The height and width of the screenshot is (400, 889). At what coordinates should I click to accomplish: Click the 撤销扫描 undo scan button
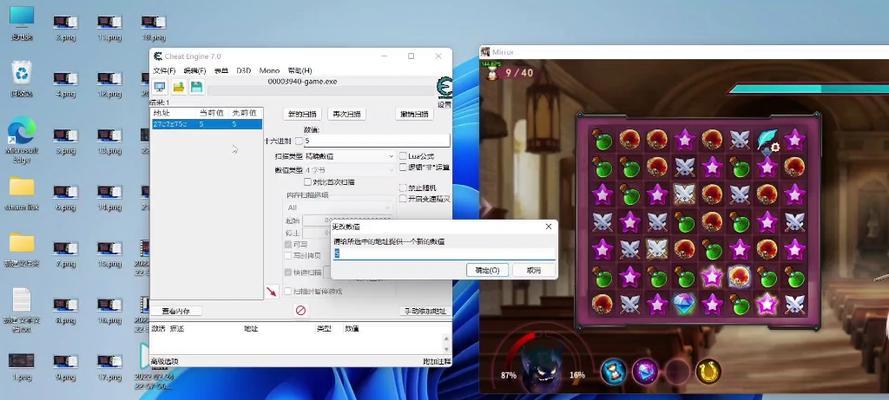coord(414,114)
